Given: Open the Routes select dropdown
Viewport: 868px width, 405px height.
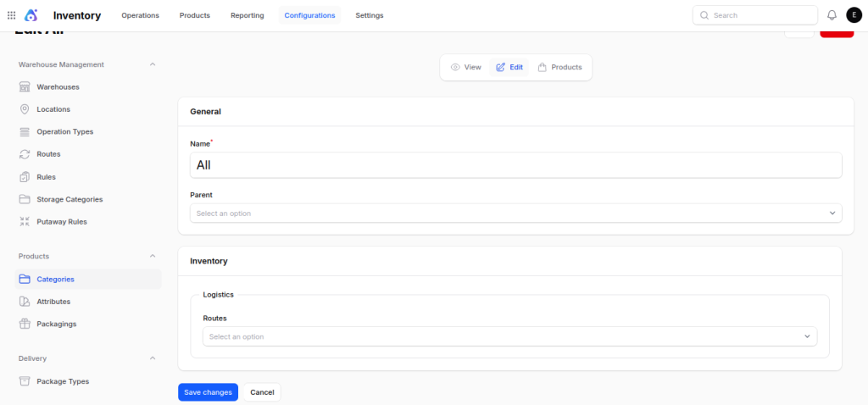Looking at the screenshot, I should pyautogui.click(x=509, y=336).
